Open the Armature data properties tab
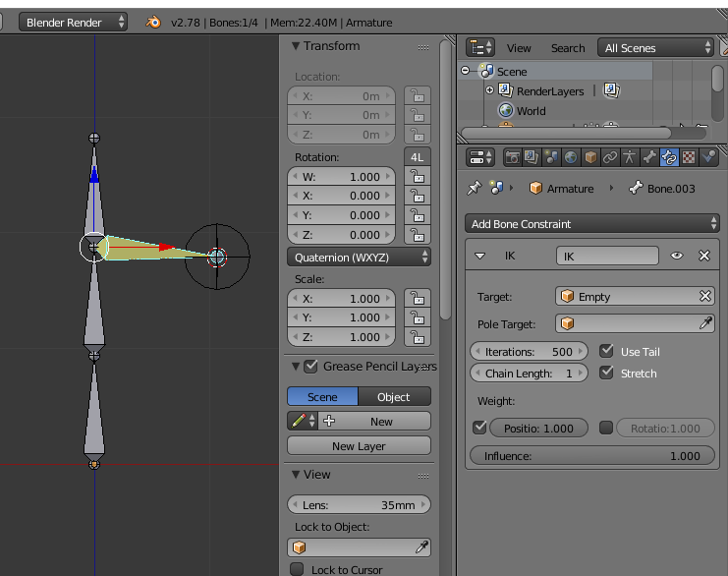Image resolution: width=728 pixels, height=576 pixels. (x=630, y=157)
